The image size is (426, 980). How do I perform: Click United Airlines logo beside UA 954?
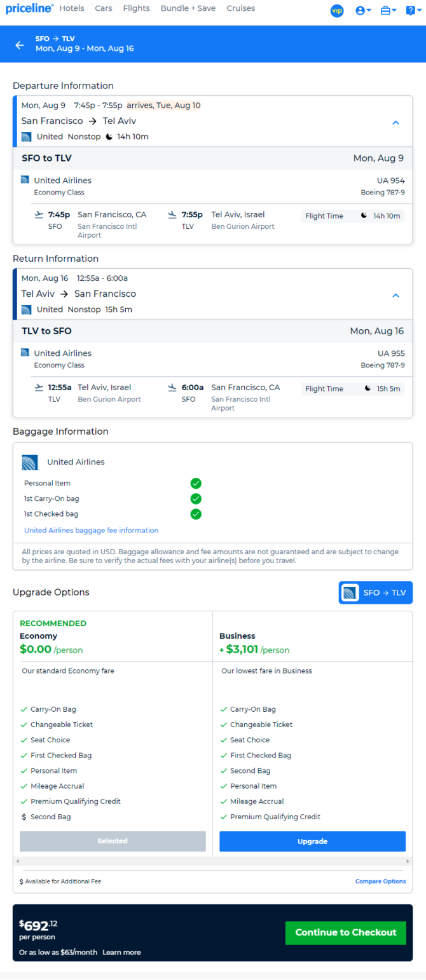[25, 179]
